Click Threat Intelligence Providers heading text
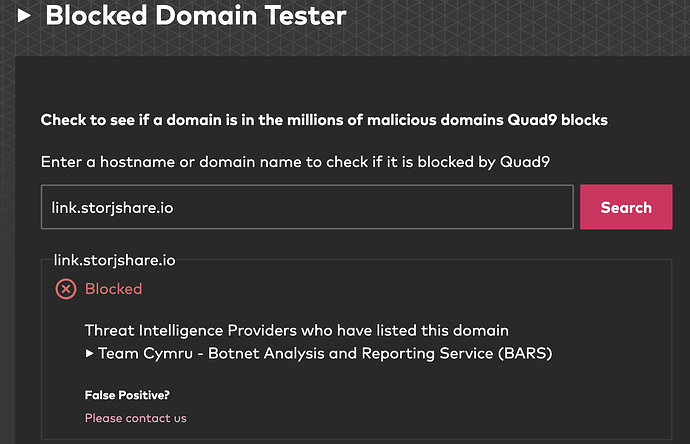The width and height of the screenshot is (690, 444). point(297,330)
